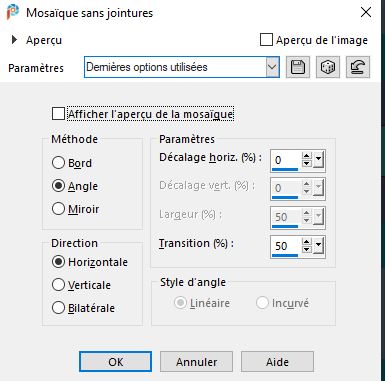Decrease Transition value with down arrow
385x381 pixels.
pyautogui.click(x=306, y=250)
